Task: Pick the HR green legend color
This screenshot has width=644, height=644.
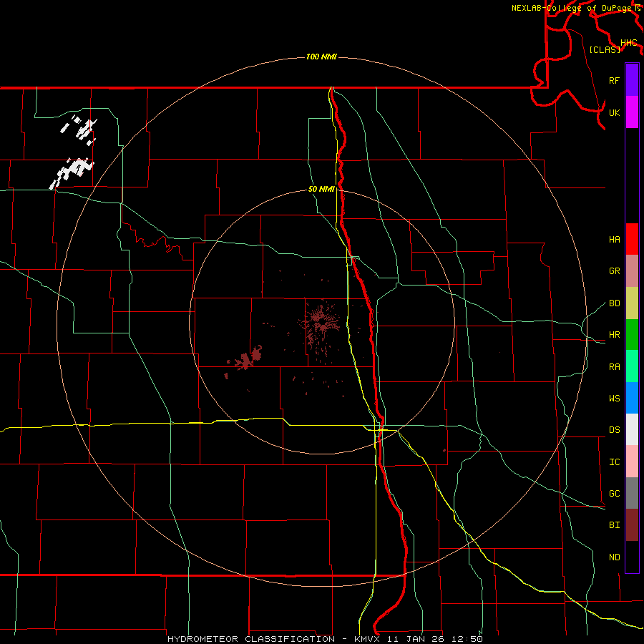Action: click(x=632, y=334)
